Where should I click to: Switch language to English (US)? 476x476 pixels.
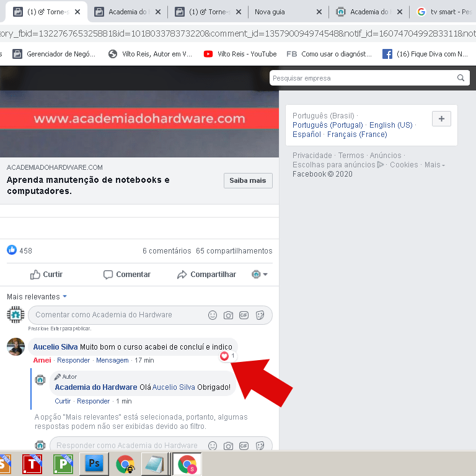(x=390, y=125)
